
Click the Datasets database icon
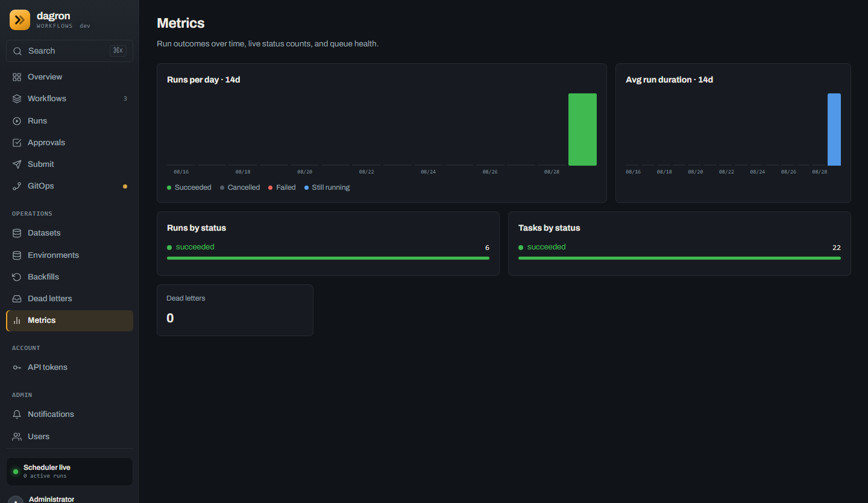pos(17,233)
